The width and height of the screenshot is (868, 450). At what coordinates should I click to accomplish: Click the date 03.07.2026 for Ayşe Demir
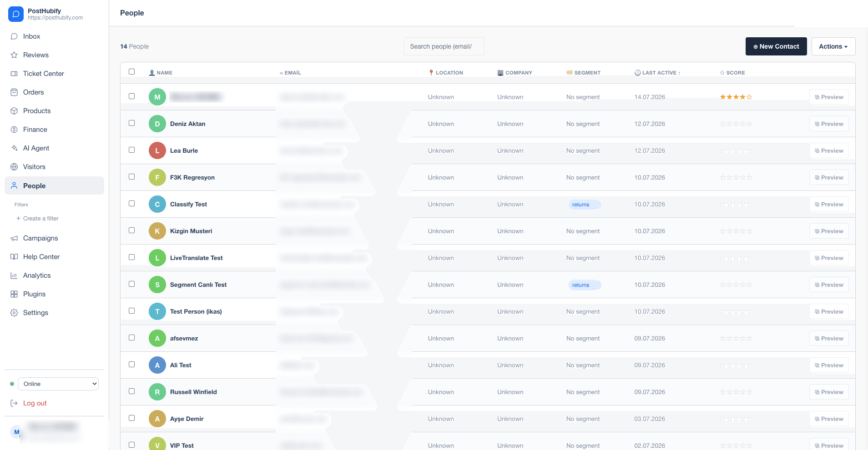pyautogui.click(x=650, y=419)
